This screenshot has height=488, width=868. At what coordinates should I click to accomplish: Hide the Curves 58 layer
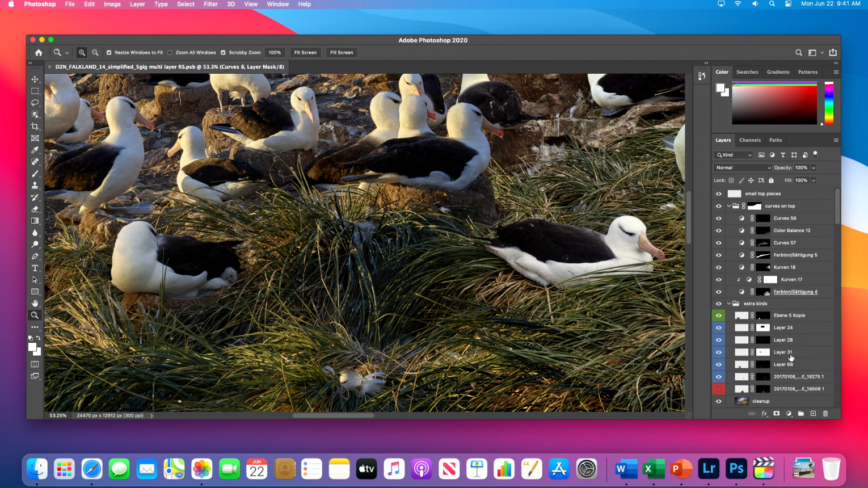(x=718, y=218)
